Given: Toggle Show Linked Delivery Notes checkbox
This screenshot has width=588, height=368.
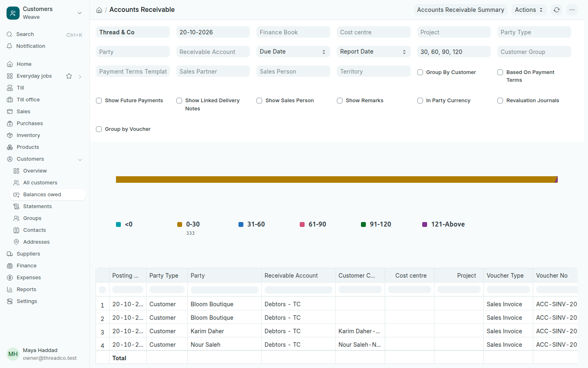Looking at the screenshot, I should click(x=179, y=101).
